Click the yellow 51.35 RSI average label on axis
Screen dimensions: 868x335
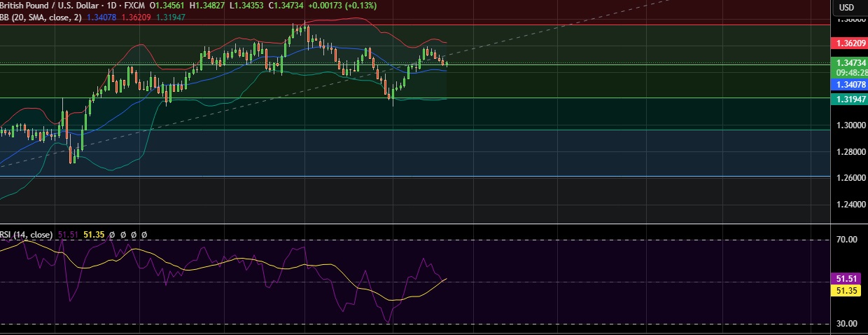[848, 290]
